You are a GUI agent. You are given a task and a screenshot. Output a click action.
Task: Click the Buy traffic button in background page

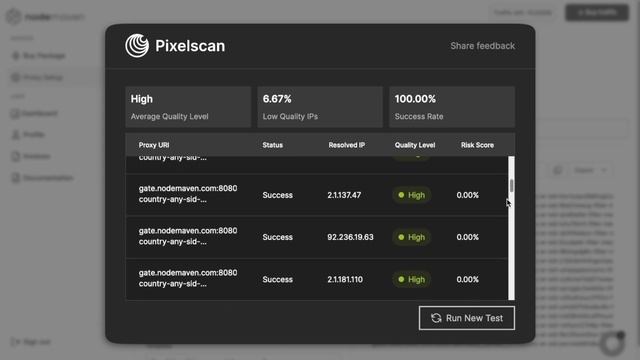tap(597, 13)
